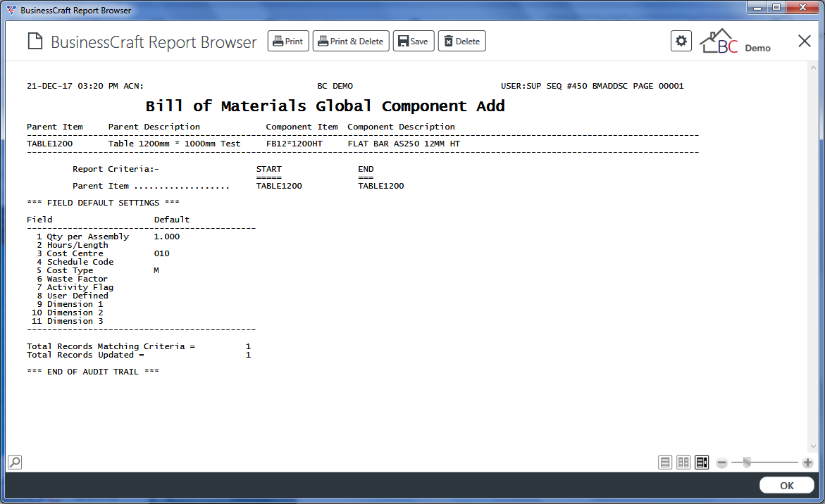Zoom in with the plus icon
The height and width of the screenshot is (504, 825).
807,462
